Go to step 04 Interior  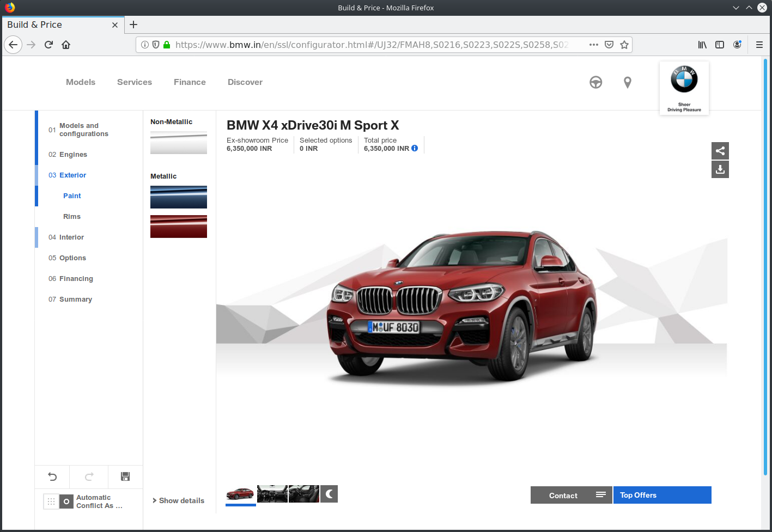[x=66, y=237]
